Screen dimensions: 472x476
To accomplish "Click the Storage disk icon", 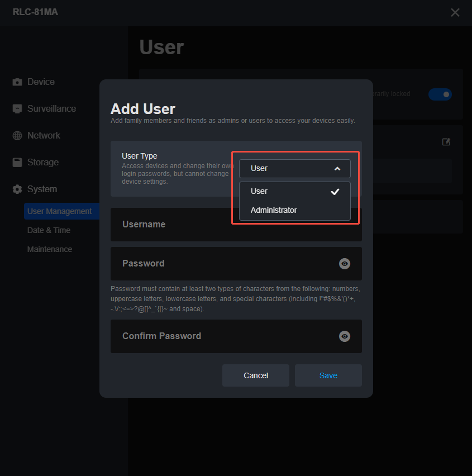I will [17, 163].
